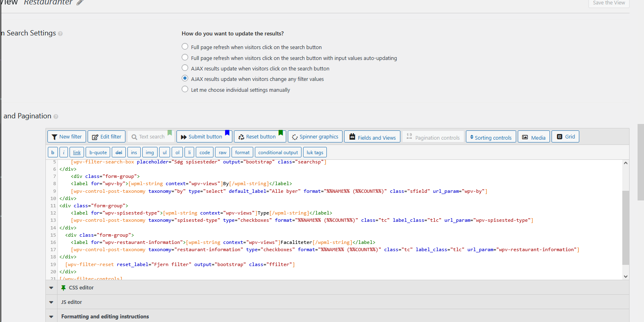Image resolution: width=644 pixels, height=322 pixels.
Task: Click the raw quicktag button
Action: click(223, 153)
